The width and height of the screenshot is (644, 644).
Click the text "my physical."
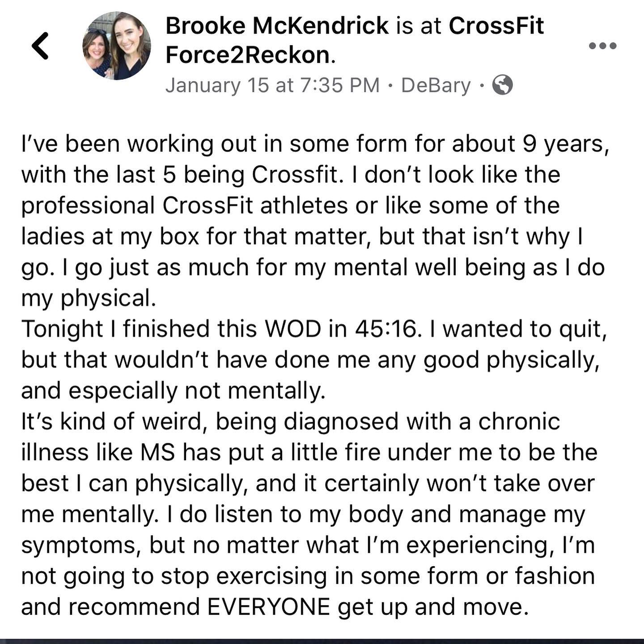click(x=89, y=298)
